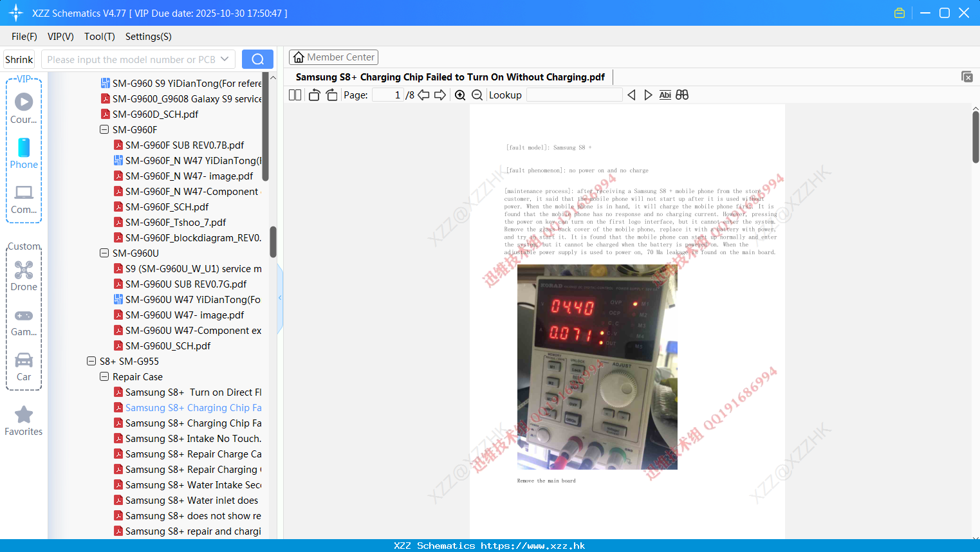Viewport: 980px width, 552px height.
Task: Go to previous page arrow
Action: click(423, 95)
